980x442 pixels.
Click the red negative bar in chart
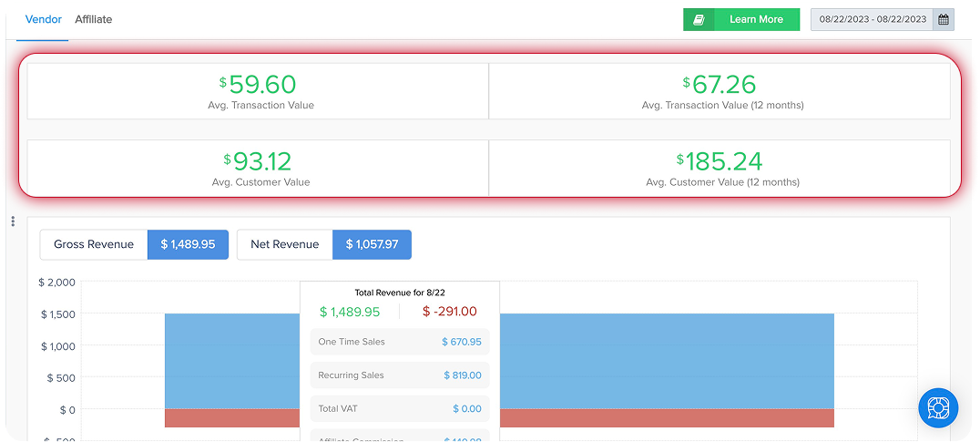pos(665,418)
